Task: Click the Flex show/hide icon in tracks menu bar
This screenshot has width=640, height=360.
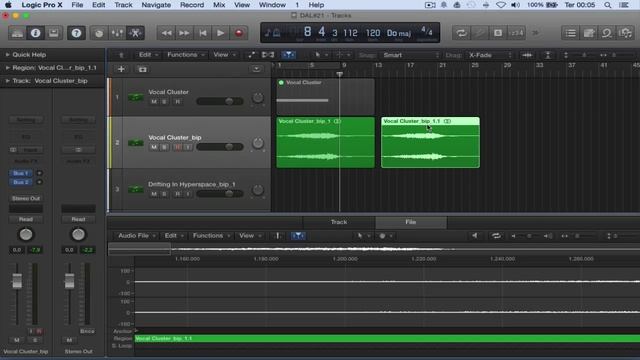Action: tap(268, 55)
